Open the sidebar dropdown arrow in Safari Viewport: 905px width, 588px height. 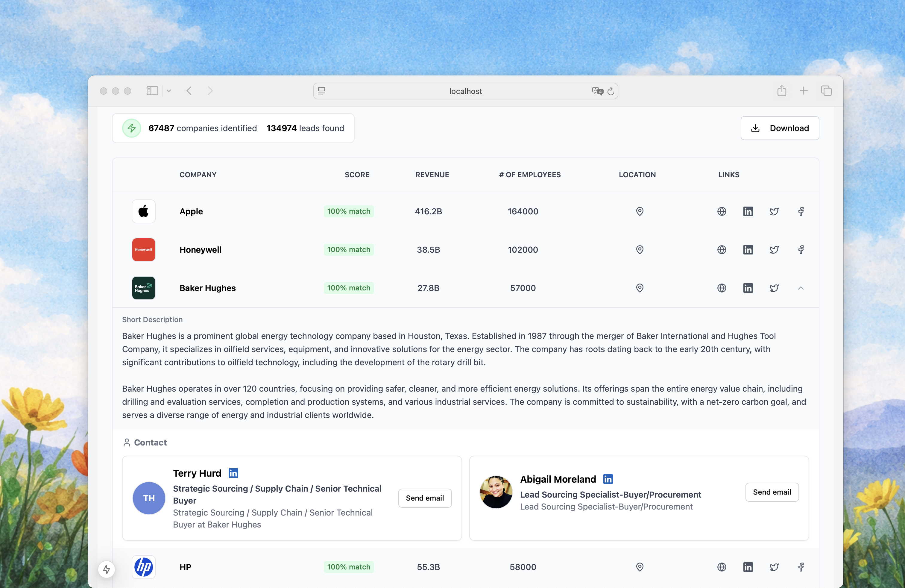(169, 91)
